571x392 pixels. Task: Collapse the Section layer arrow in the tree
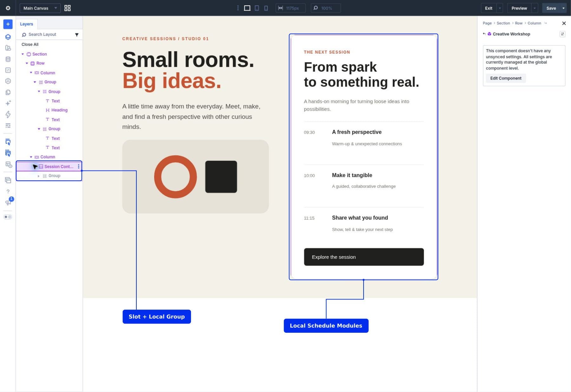click(x=23, y=54)
